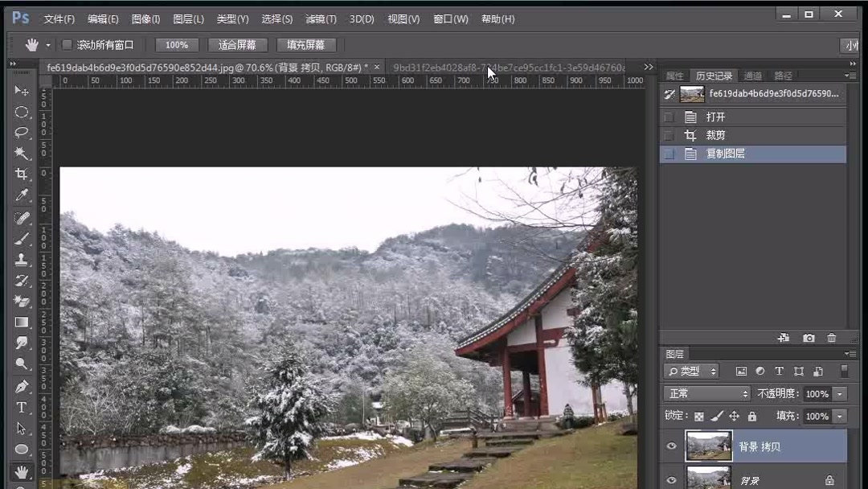Toggle visibility of the 背景 layer
This screenshot has width=868, height=489.
(670, 479)
